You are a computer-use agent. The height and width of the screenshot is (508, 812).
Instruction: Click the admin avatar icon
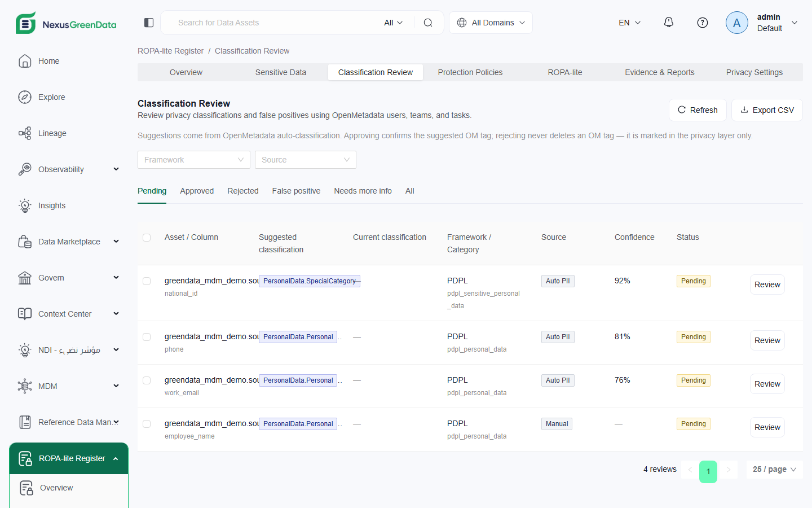pyautogui.click(x=737, y=23)
